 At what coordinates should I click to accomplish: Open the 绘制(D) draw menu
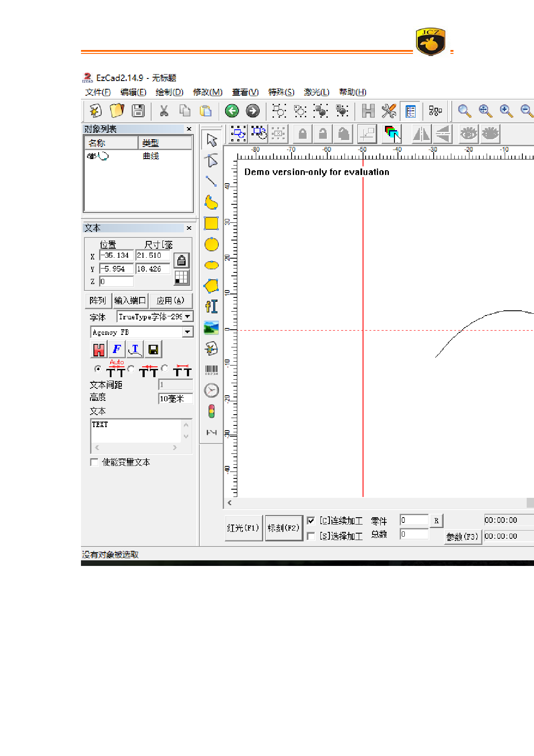(x=169, y=92)
